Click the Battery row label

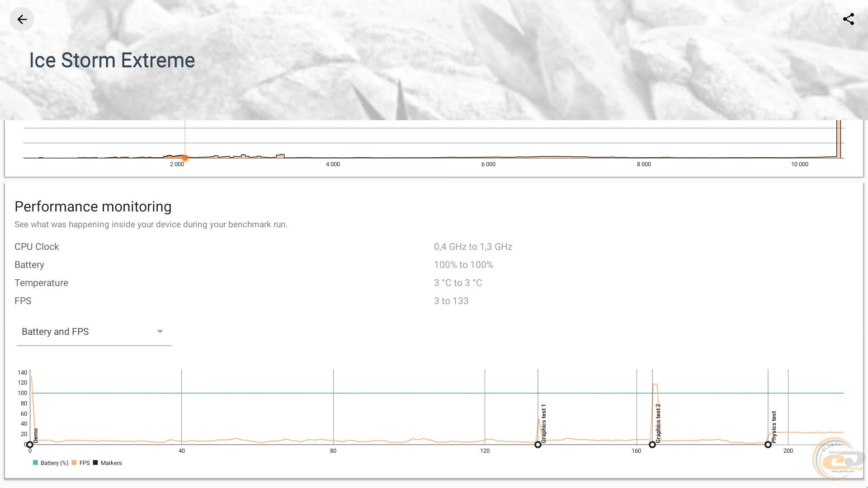coord(29,265)
